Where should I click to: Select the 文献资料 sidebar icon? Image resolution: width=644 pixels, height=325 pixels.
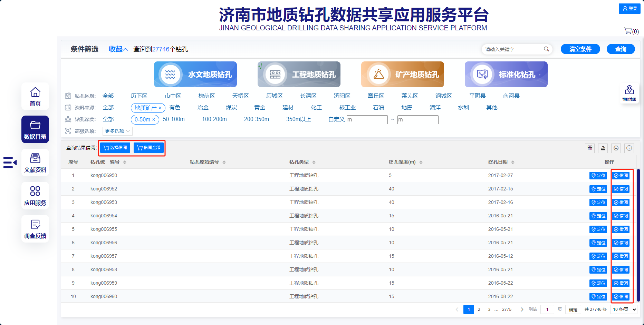click(x=35, y=162)
